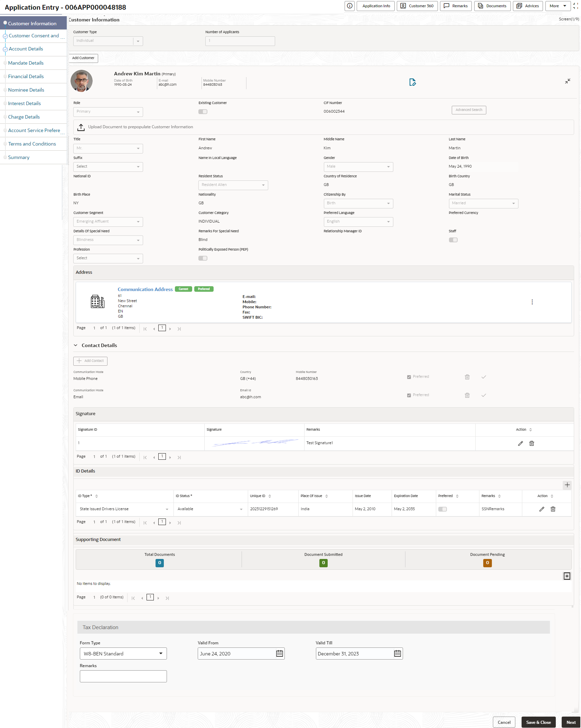
Task: Open the Financial Details step
Action: (x=26, y=76)
